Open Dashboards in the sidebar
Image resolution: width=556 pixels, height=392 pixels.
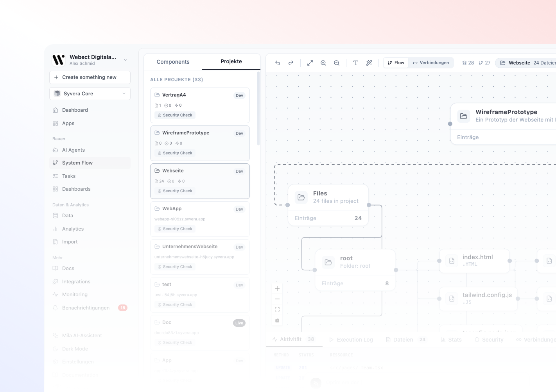pyautogui.click(x=90, y=189)
